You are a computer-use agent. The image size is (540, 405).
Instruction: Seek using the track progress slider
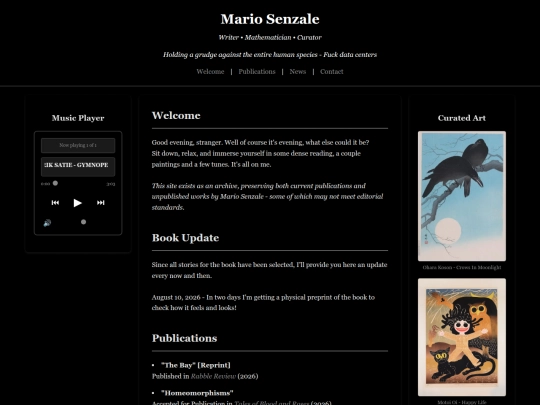(x=78, y=184)
